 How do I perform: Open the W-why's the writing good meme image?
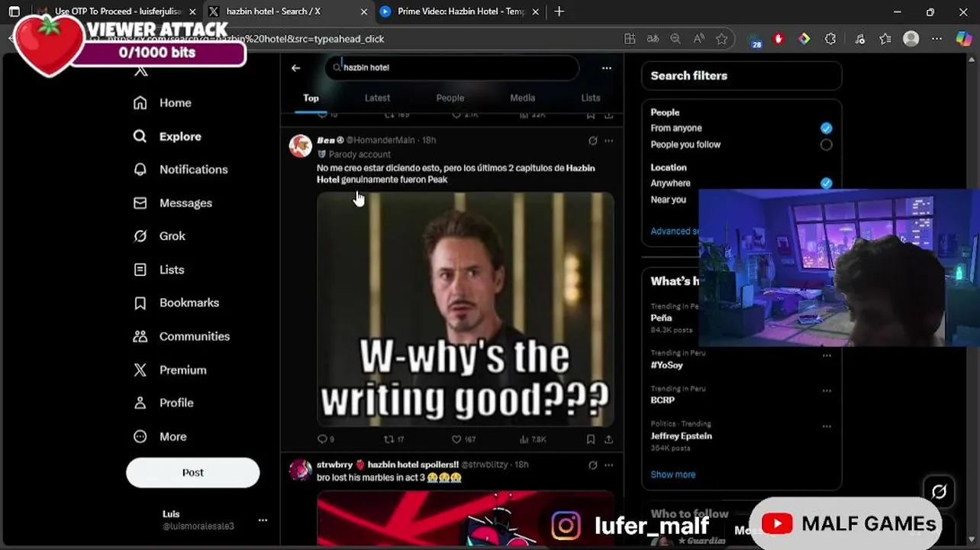[466, 309]
